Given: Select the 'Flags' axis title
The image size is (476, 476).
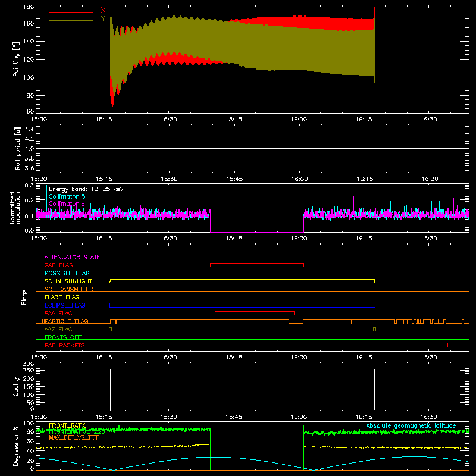Looking at the screenshot, I should pyautogui.click(x=24, y=297).
